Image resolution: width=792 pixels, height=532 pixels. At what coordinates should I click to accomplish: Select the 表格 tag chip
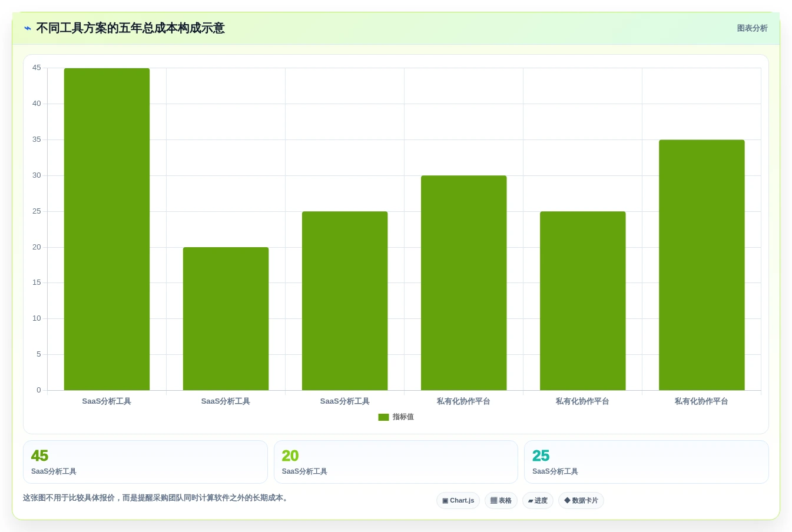pos(501,501)
